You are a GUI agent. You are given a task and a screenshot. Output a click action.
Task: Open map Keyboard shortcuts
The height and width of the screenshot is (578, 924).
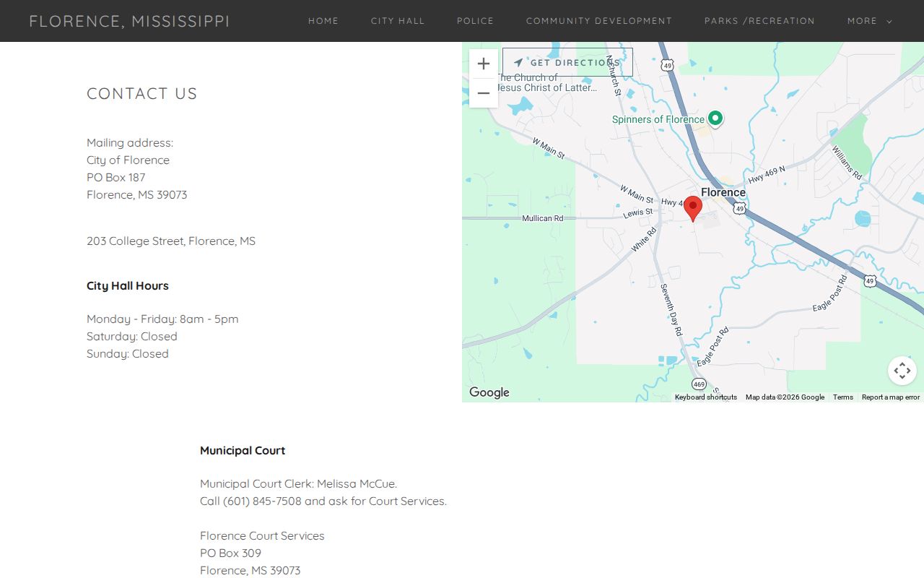click(x=706, y=397)
